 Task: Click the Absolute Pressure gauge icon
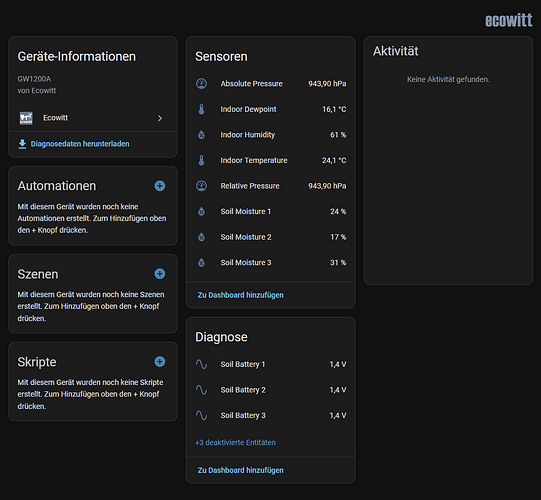(x=201, y=84)
